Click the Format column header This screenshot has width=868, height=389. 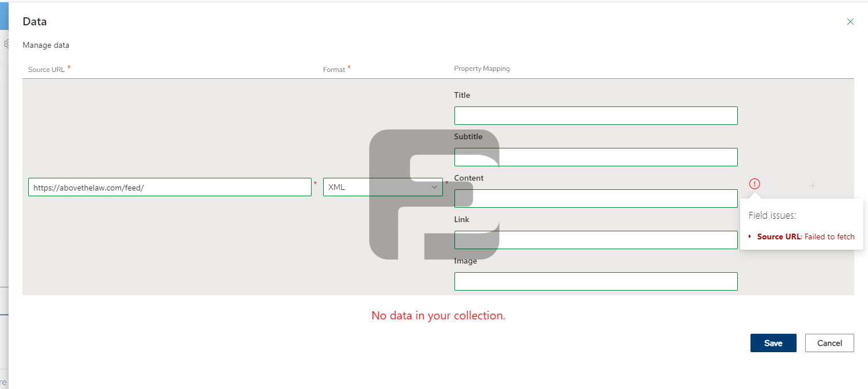pyautogui.click(x=334, y=70)
